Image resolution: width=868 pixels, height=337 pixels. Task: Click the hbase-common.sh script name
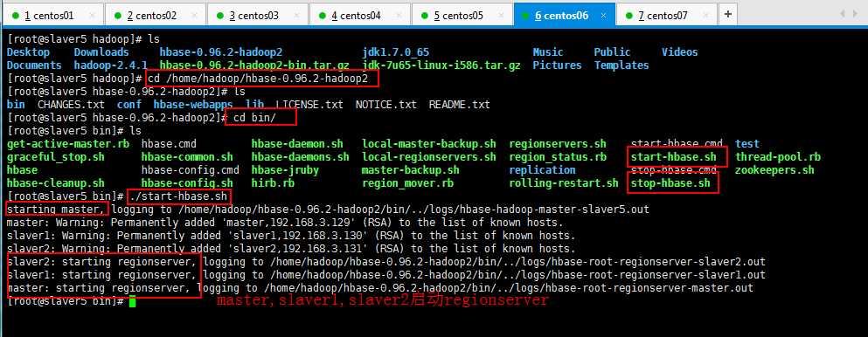[187, 157]
